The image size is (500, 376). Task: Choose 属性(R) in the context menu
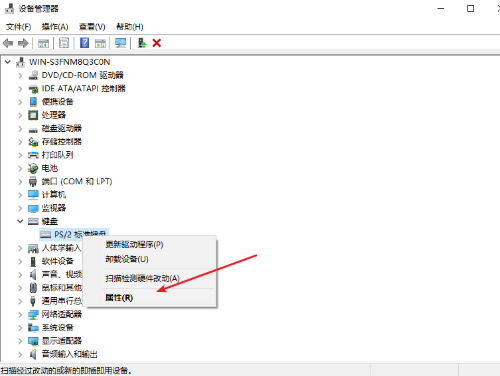click(119, 298)
